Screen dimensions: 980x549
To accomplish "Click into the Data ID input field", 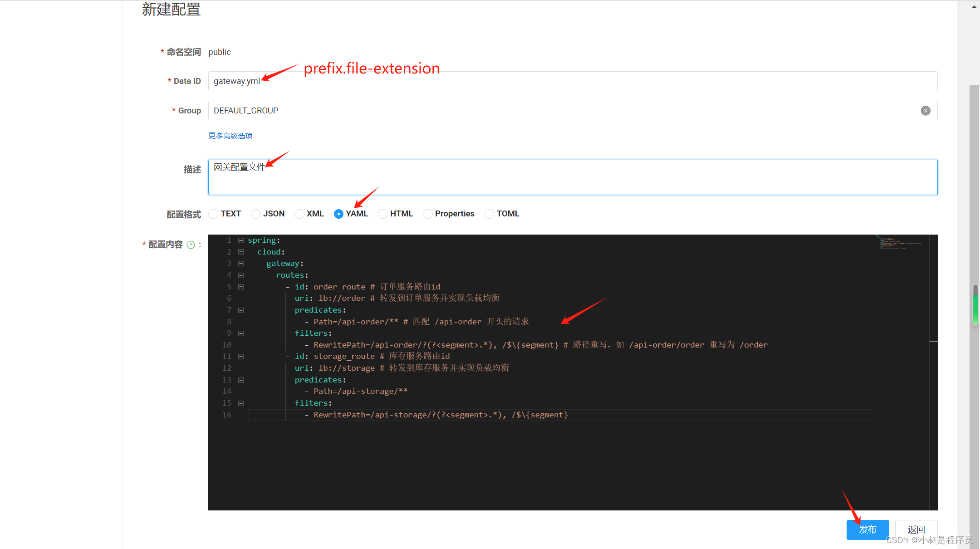I will (x=573, y=81).
